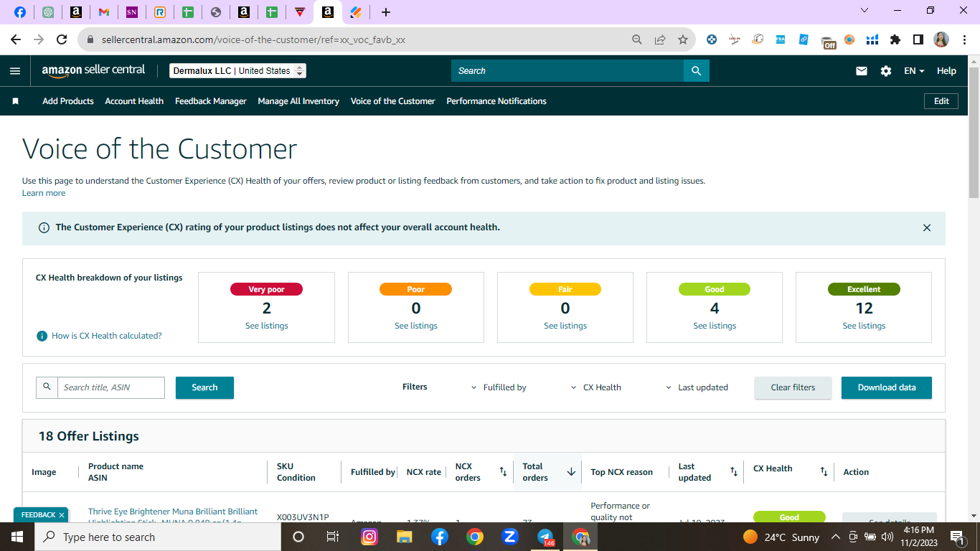Open the Chrome extensions puzzle icon
Image resolution: width=980 pixels, height=551 pixels.
click(x=895, y=39)
